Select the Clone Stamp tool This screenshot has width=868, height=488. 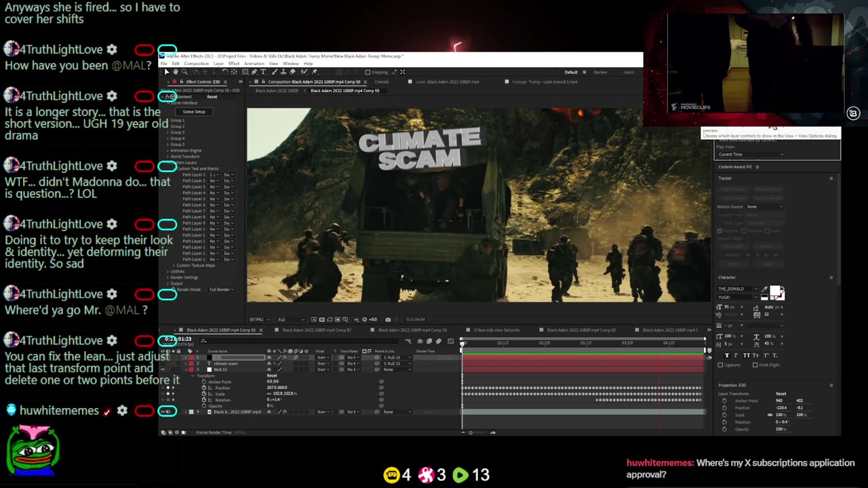(283, 72)
